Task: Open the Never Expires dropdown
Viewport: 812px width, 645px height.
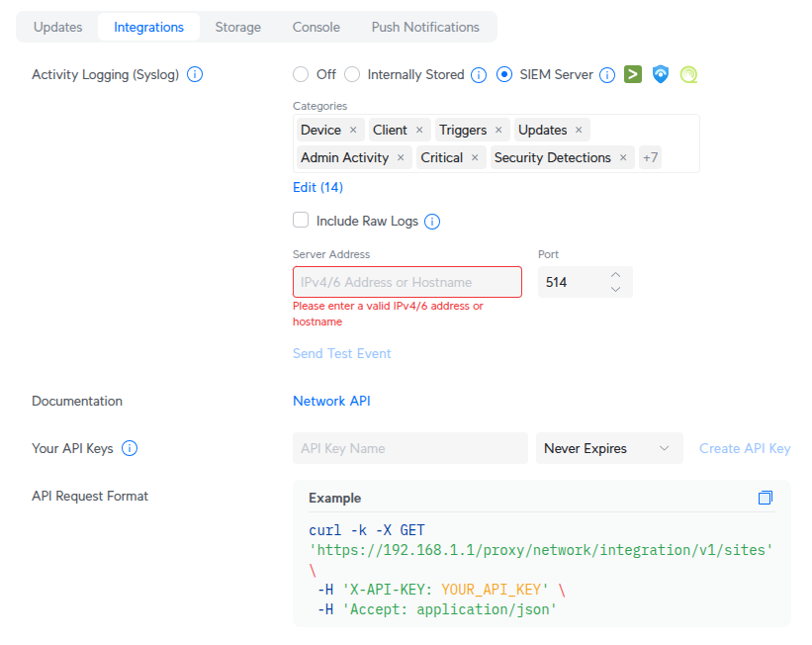Action: tap(608, 448)
